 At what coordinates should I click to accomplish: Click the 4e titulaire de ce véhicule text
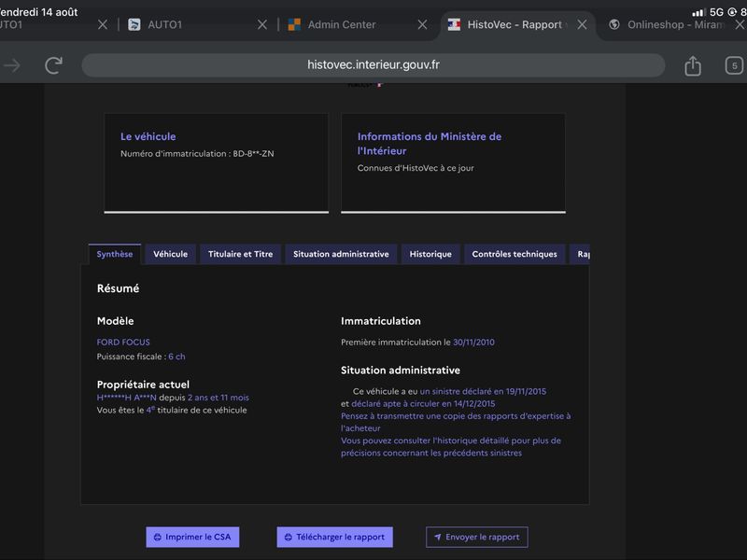(196, 410)
